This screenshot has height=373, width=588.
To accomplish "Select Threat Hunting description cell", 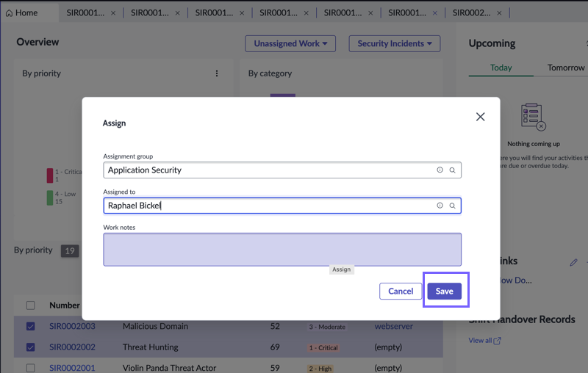I will (151, 347).
